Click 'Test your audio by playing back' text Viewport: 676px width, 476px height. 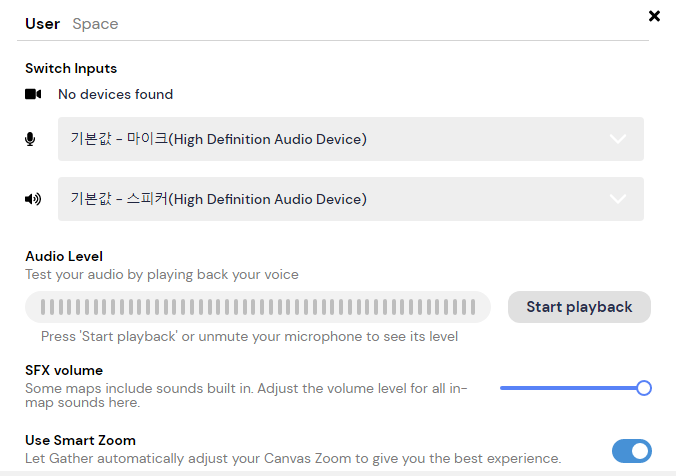pyautogui.click(x=162, y=274)
